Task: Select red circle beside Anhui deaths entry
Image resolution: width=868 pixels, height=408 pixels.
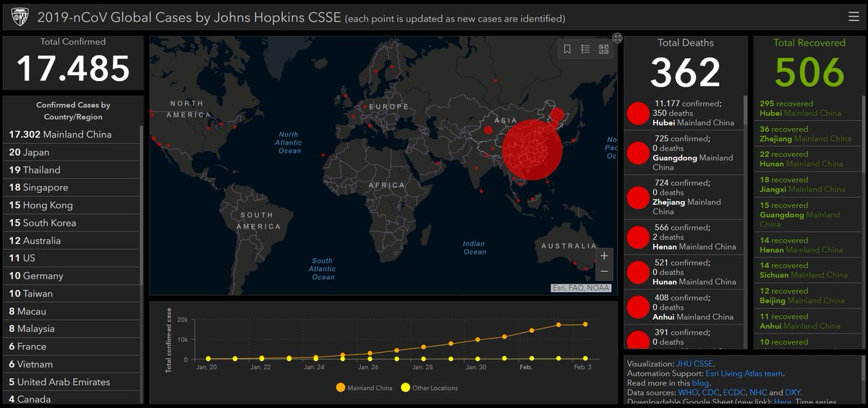Action: point(638,307)
